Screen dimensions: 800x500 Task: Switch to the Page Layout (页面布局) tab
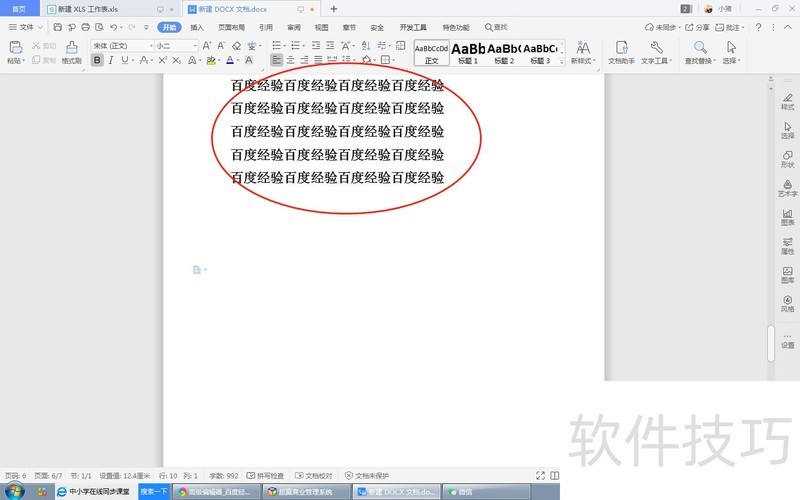232,28
